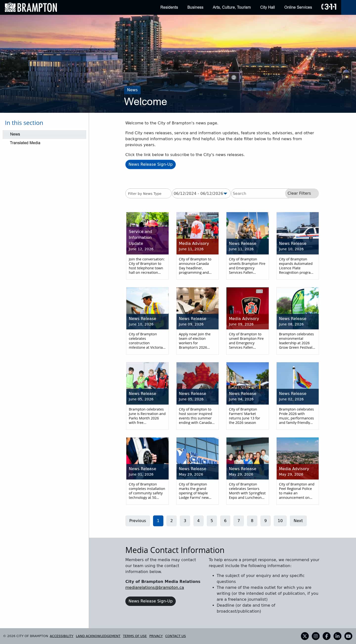
Task: Click the blue News Release Sign-Up button
Action: [x=150, y=164]
